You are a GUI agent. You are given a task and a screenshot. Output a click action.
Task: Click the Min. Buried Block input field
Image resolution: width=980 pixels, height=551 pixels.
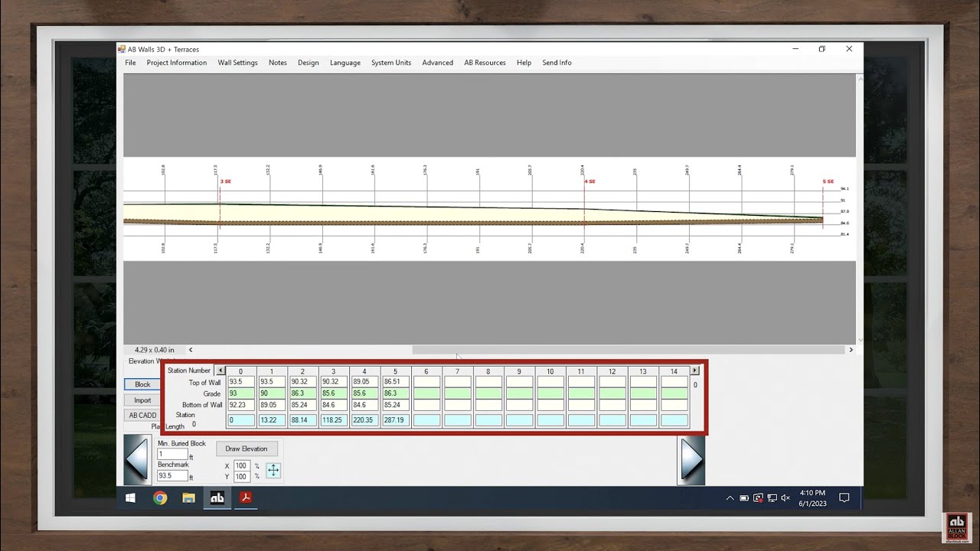point(172,454)
